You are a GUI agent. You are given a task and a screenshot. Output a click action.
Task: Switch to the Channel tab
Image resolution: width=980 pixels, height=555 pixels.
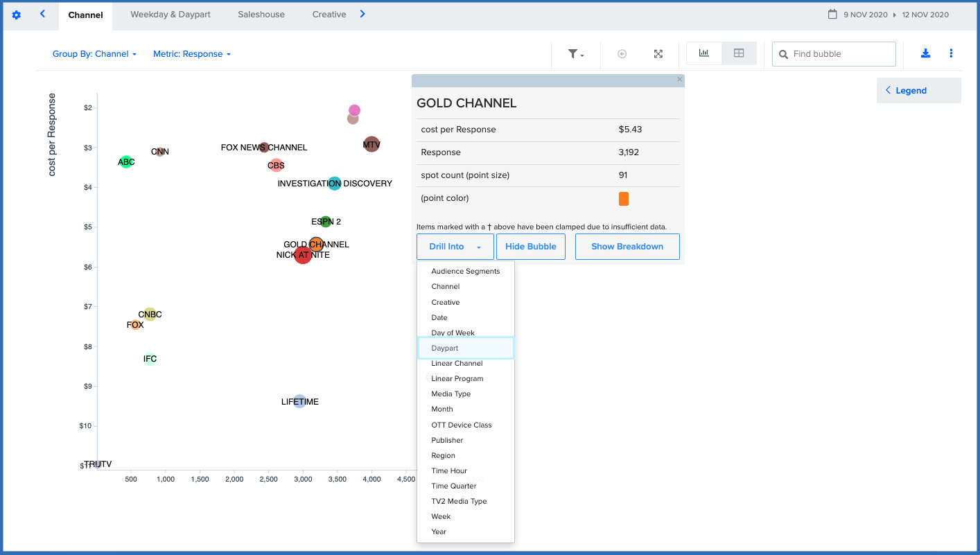coord(86,15)
